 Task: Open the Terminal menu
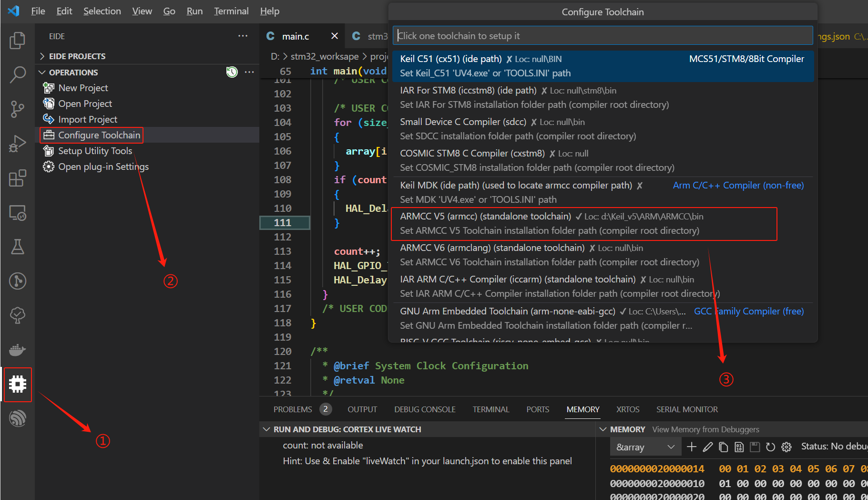231,11
